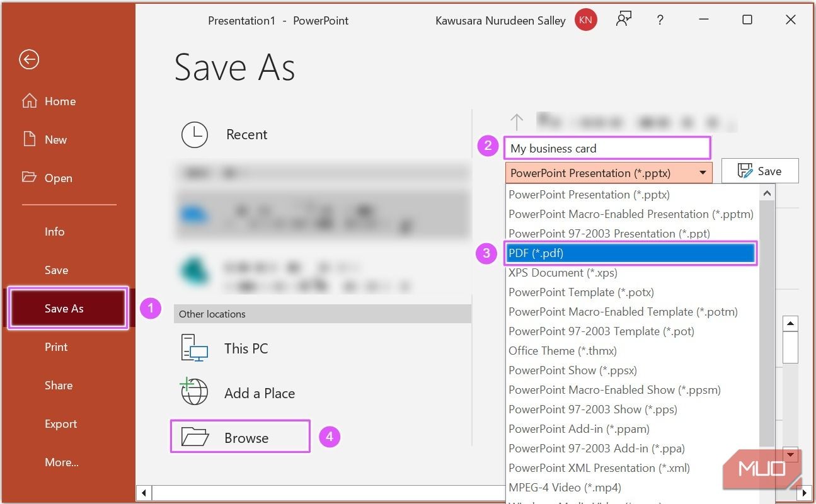Image resolution: width=816 pixels, height=504 pixels.
Task: Click file type list scroll-up arrow
Action: [767, 193]
